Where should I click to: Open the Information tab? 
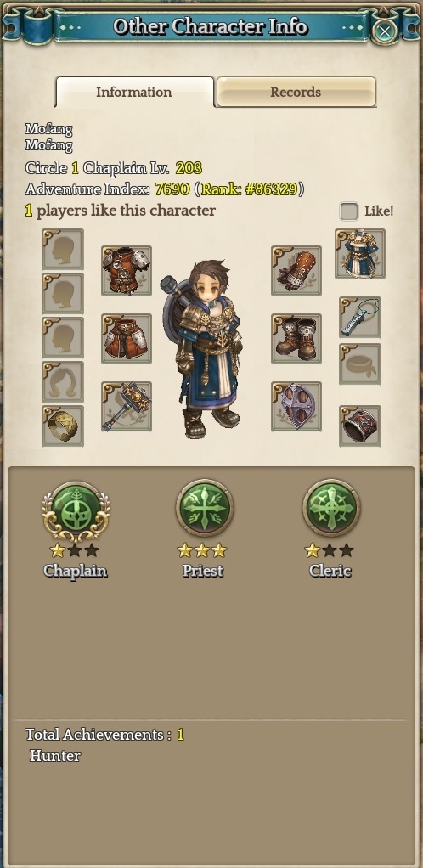click(x=134, y=92)
